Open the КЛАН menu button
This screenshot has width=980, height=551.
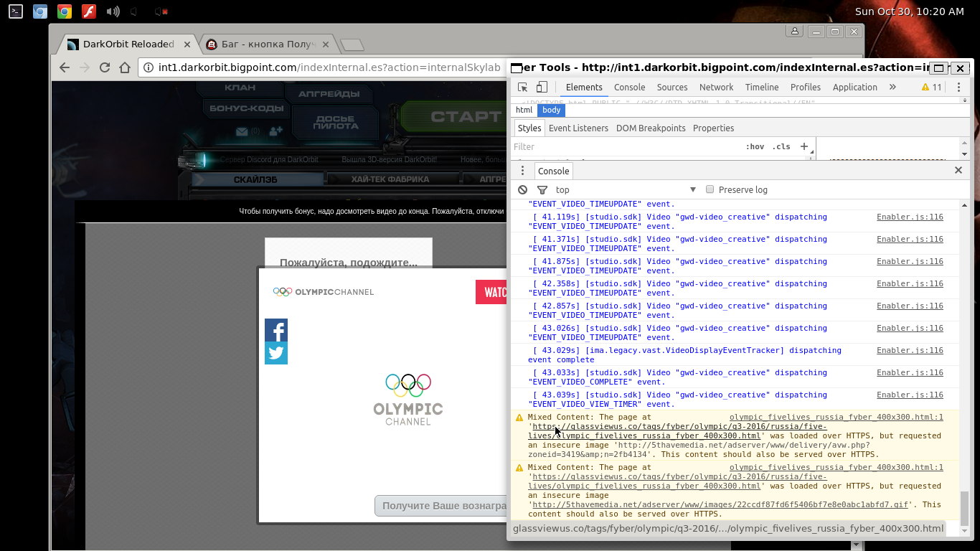[x=240, y=88]
